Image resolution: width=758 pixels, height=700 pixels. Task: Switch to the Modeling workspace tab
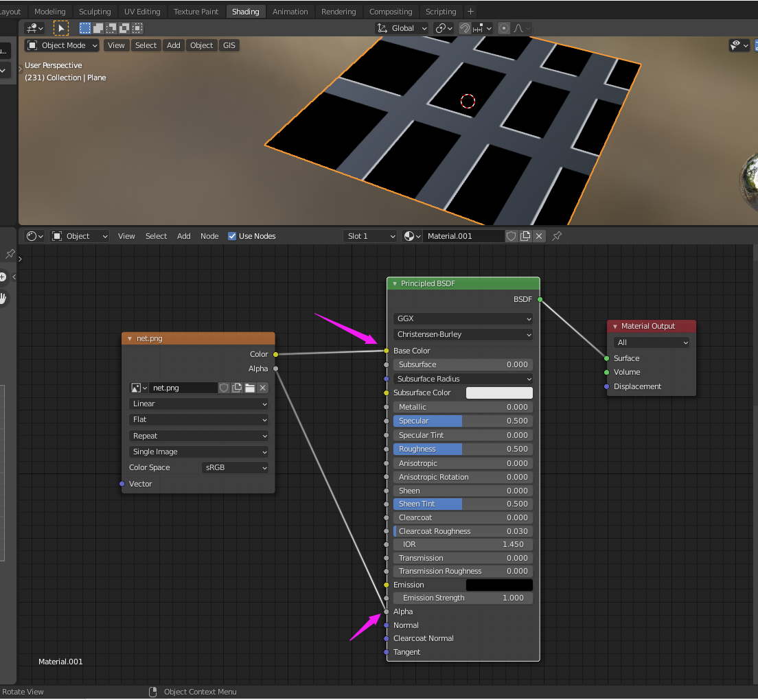tap(50, 12)
